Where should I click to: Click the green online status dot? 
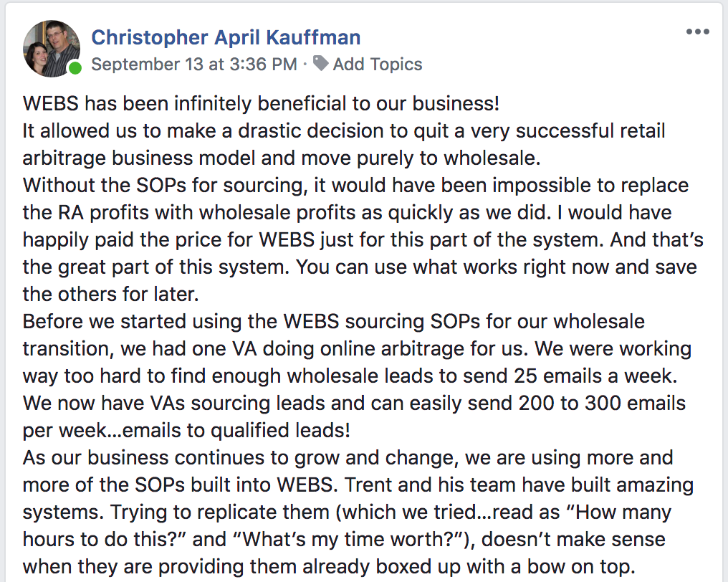coord(75,69)
